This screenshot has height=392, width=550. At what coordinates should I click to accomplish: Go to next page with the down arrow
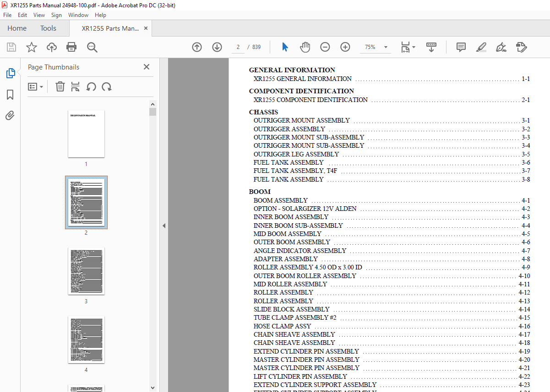click(217, 47)
